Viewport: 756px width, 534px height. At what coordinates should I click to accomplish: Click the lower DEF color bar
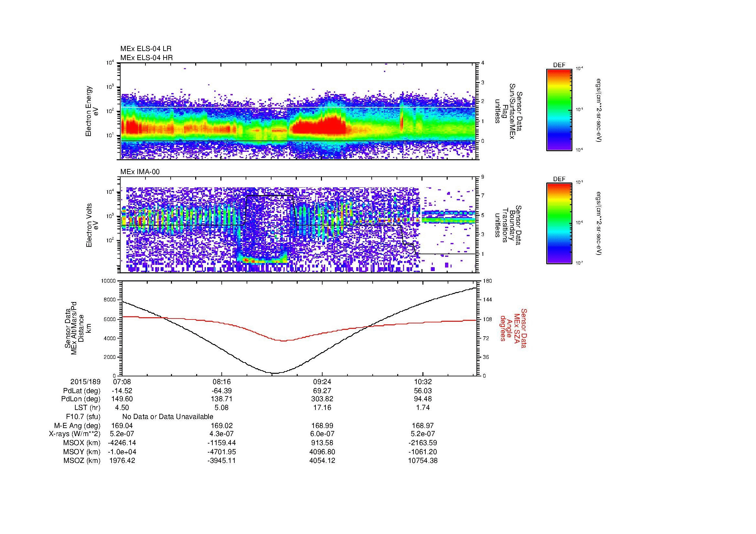tap(559, 224)
